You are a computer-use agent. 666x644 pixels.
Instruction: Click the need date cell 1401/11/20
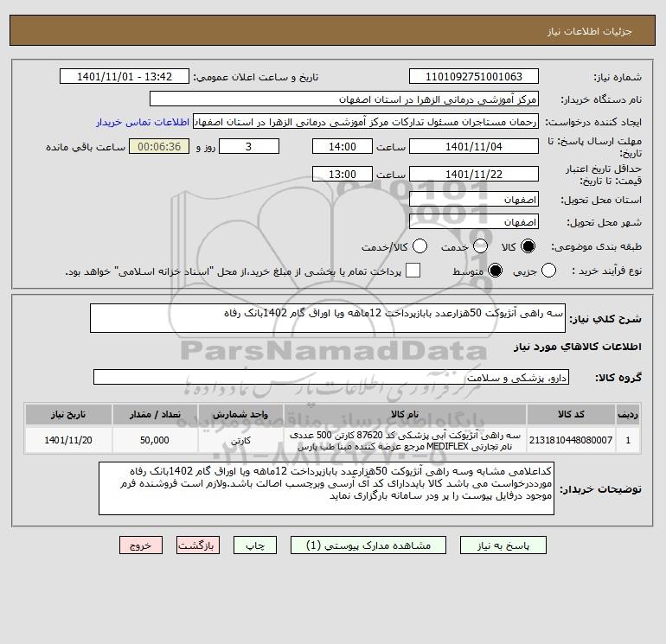[68, 440]
